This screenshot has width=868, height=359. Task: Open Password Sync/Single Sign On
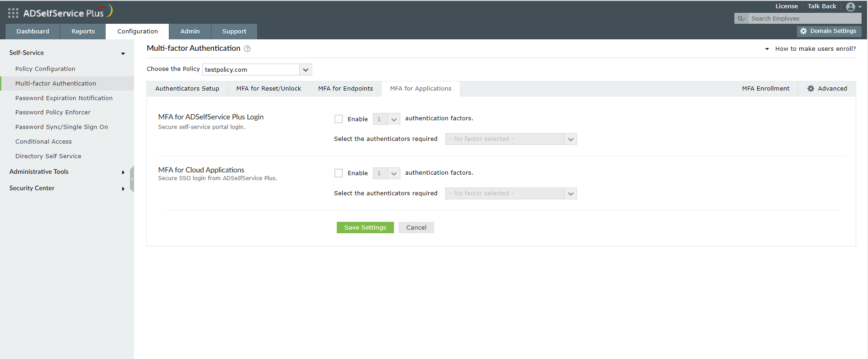coord(62,127)
